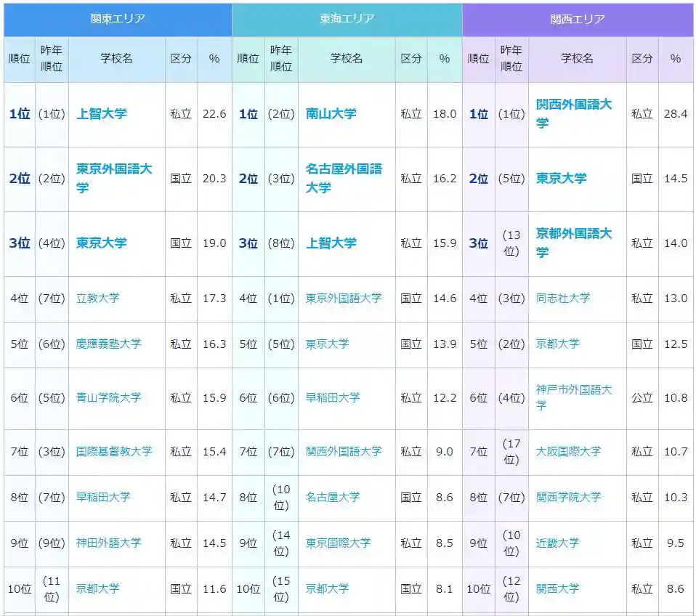
Task: Click the top-ranked 南山大学 link
Action: pos(331,114)
